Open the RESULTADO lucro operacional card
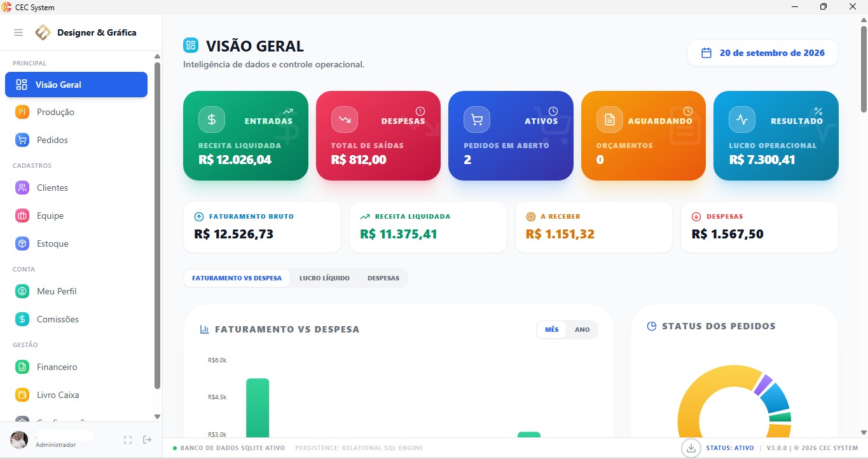The image size is (868, 459). pos(776,135)
